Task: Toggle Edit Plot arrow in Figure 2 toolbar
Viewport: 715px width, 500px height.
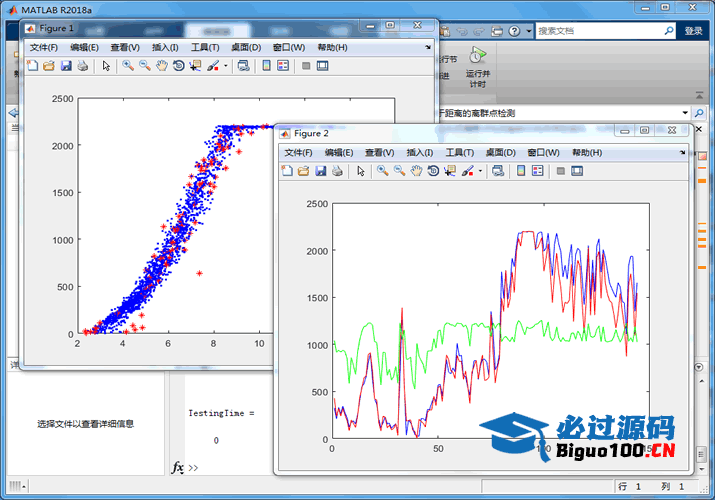Action: [x=361, y=171]
